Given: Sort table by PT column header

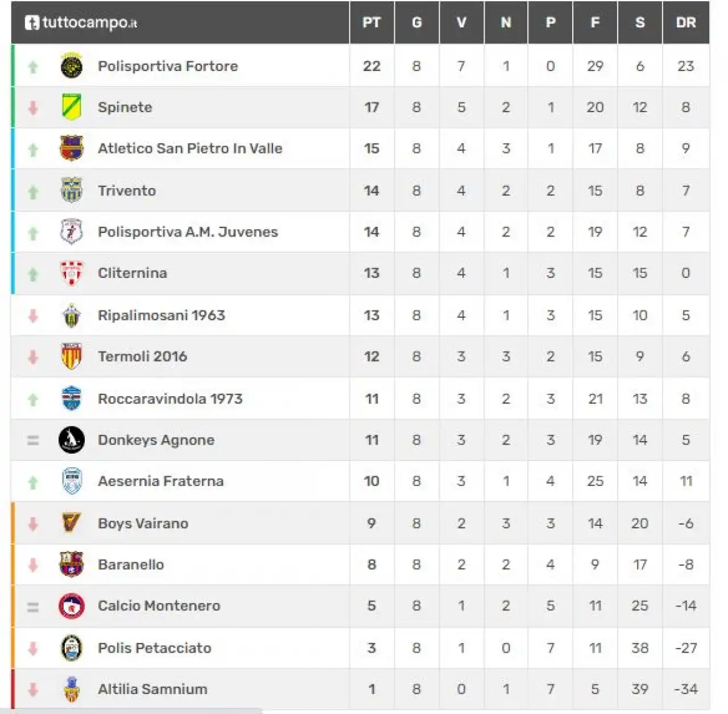Looking at the screenshot, I should click(x=371, y=23).
